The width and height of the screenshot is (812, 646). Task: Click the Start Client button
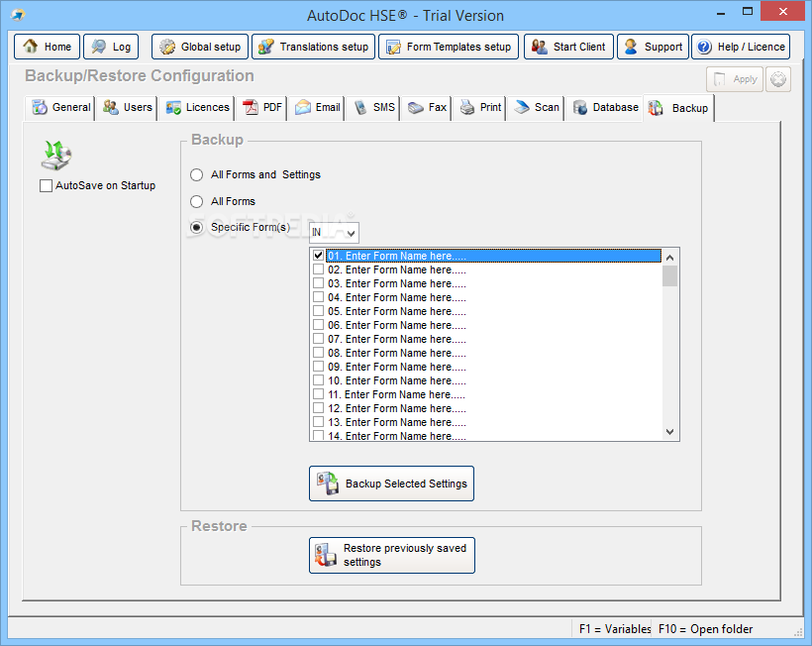coord(568,47)
